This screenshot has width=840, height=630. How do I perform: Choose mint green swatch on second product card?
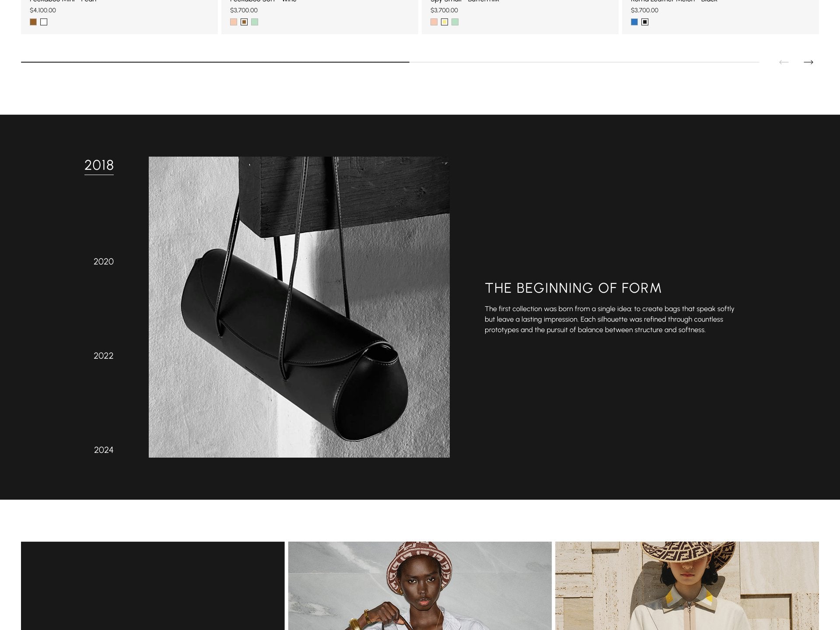point(255,22)
